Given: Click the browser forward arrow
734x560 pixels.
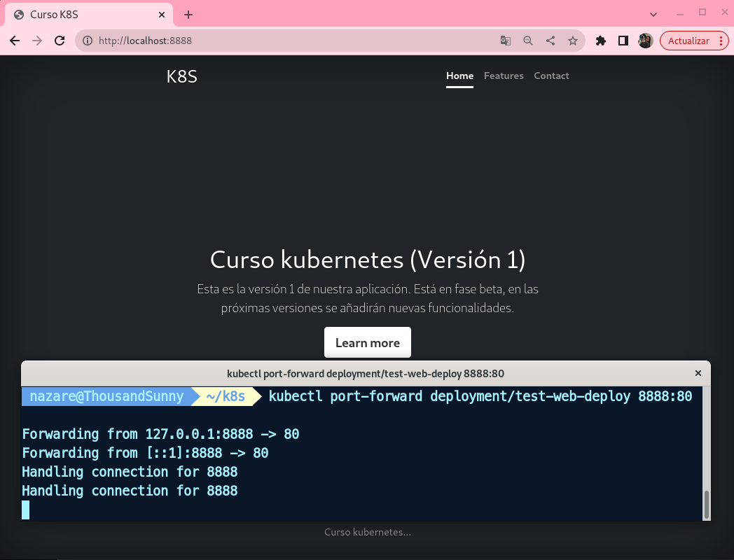Looking at the screenshot, I should click(37, 41).
